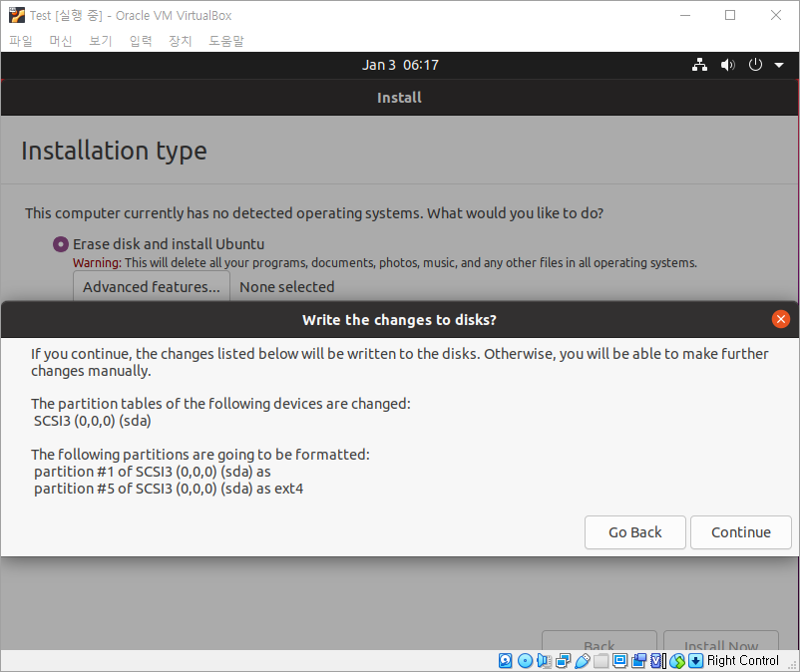Close the VirtualBox window
800x672 pixels.
[775, 15]
